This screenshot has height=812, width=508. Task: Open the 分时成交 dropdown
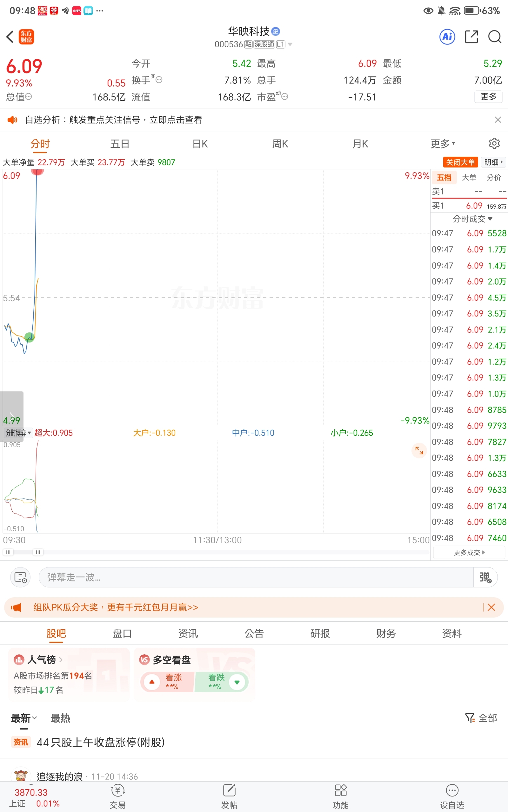[x=472, y=219]
